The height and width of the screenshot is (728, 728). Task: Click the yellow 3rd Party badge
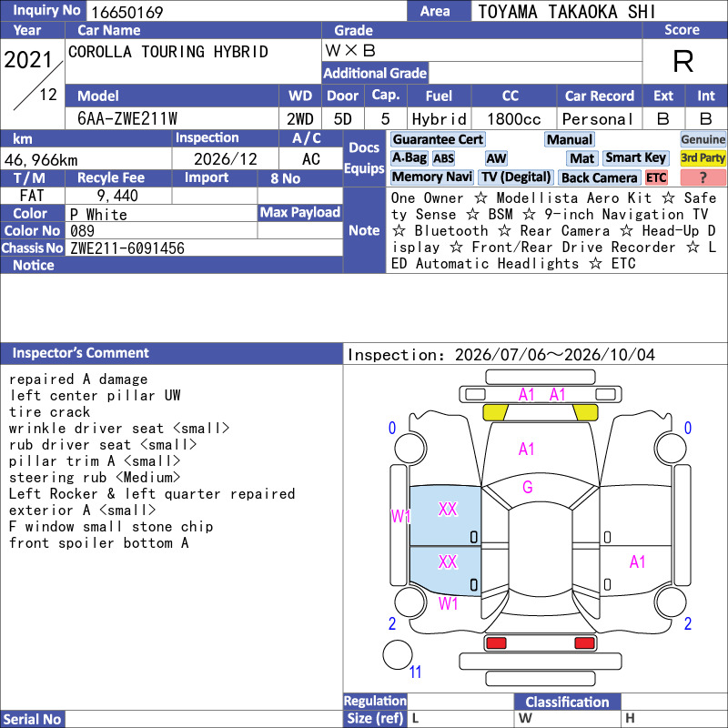coord(703,157)
